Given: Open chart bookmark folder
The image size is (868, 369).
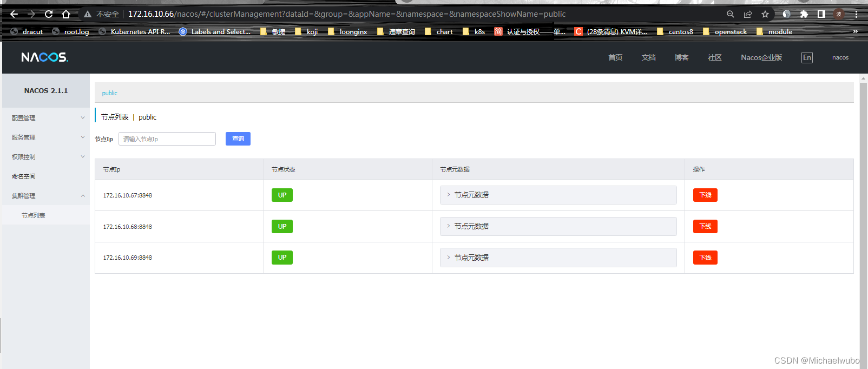Looking at the screenshot, I should pos(439,31).
